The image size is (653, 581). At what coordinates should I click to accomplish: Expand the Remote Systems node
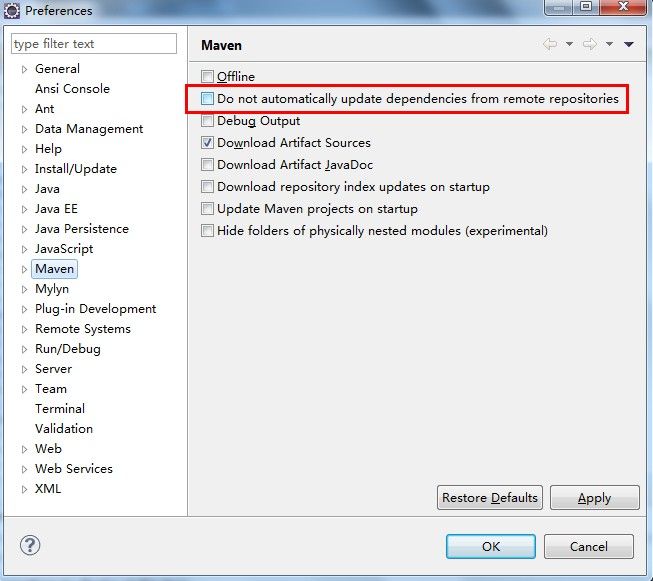(25, 329)
